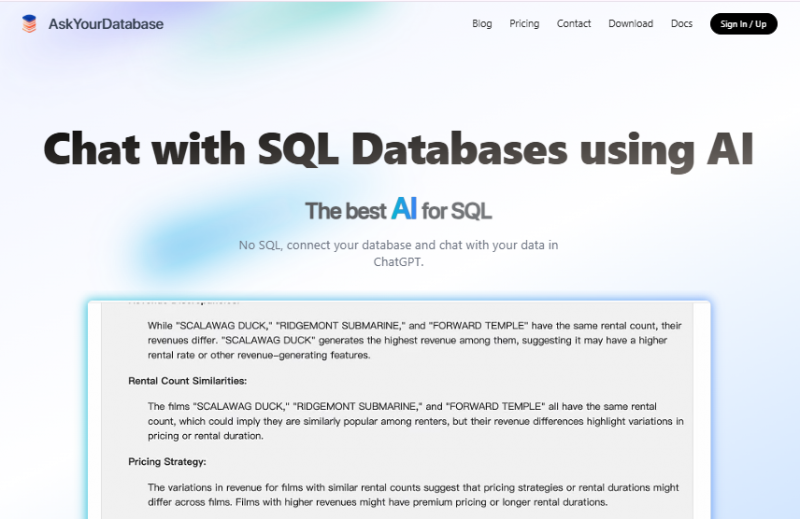Open the Contact link in navigation
Image resolution: width=800 pixels, height=519 pixels.
[x=574, y=24]
